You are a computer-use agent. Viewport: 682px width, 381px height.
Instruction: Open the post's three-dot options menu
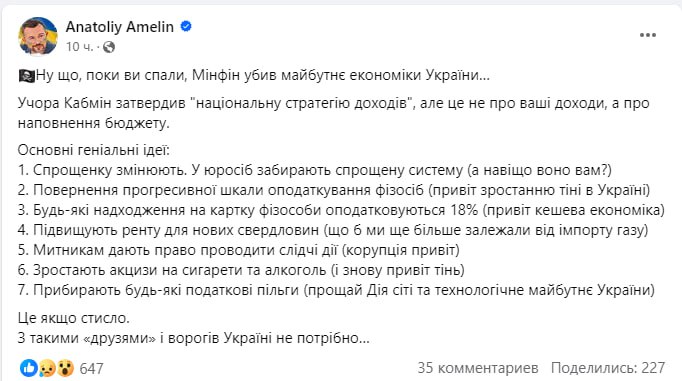(648, 35)
